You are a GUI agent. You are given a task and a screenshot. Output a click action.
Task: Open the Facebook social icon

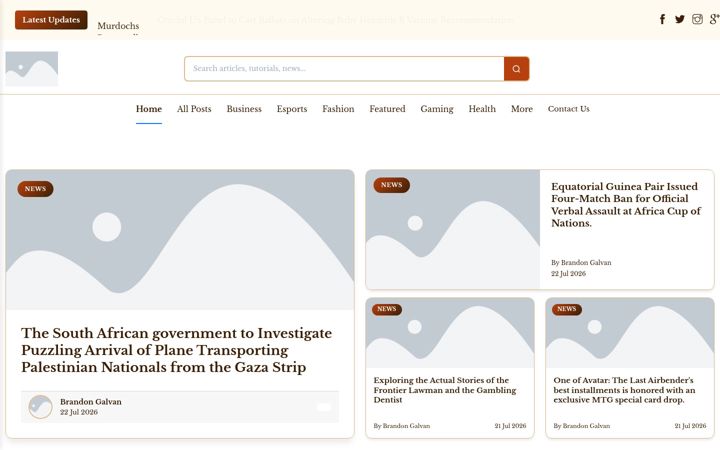point(663,19)
